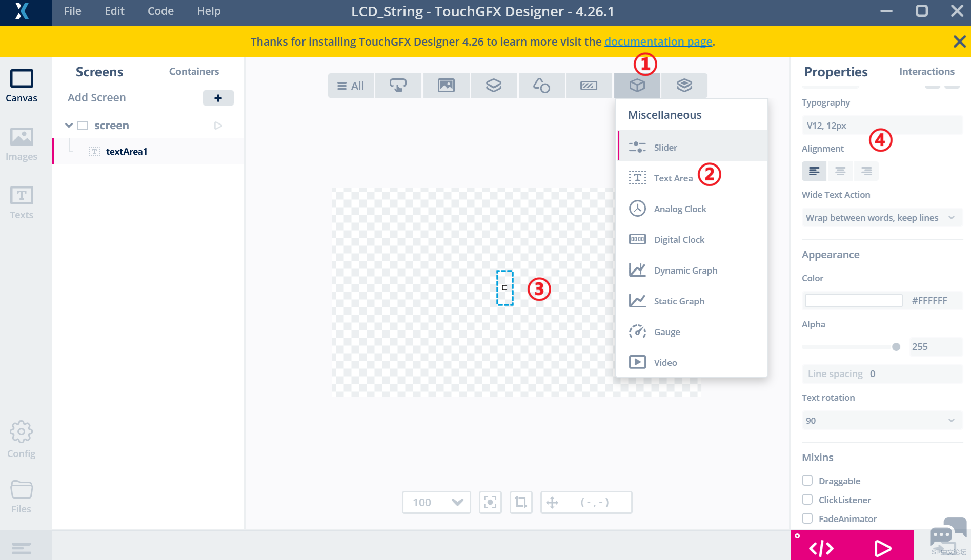Click the Add Screen plus button
The height and width of the screenshot is (560, 971).
click(x=218, y=98)
